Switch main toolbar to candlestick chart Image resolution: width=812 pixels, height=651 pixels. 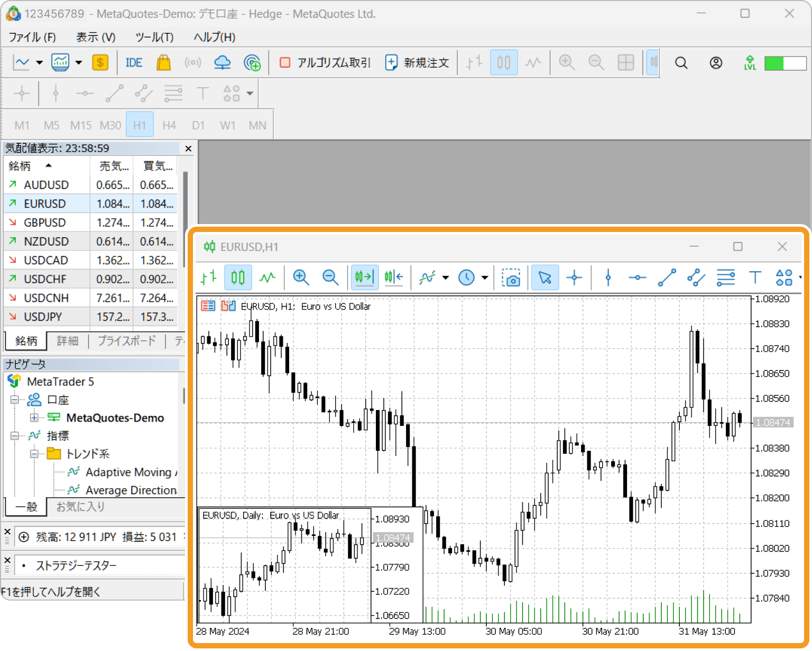(504, 63)
